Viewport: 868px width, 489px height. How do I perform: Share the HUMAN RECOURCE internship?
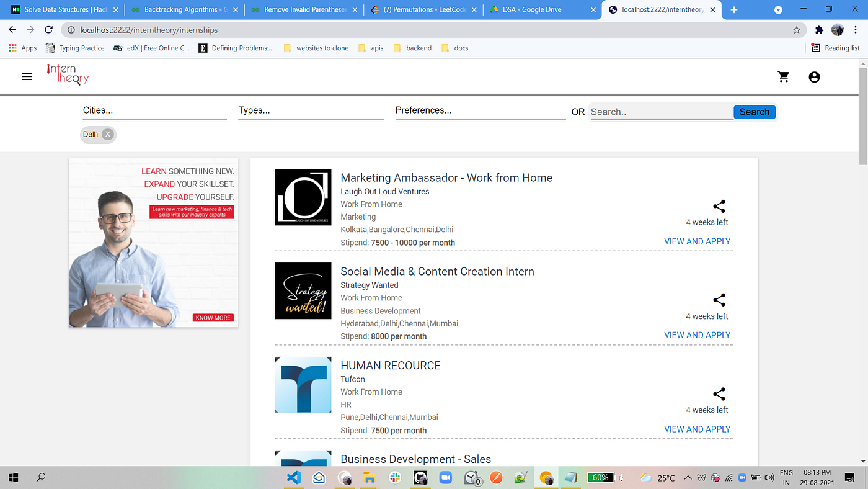(719, 394)
